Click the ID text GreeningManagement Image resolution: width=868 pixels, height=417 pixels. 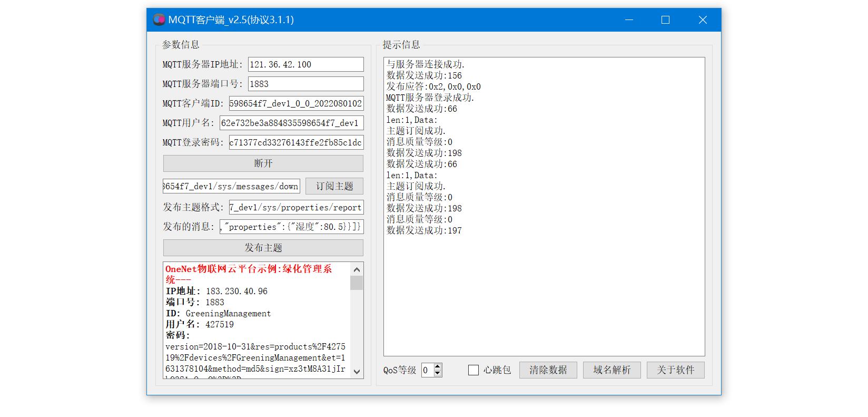tap(228, 313)
